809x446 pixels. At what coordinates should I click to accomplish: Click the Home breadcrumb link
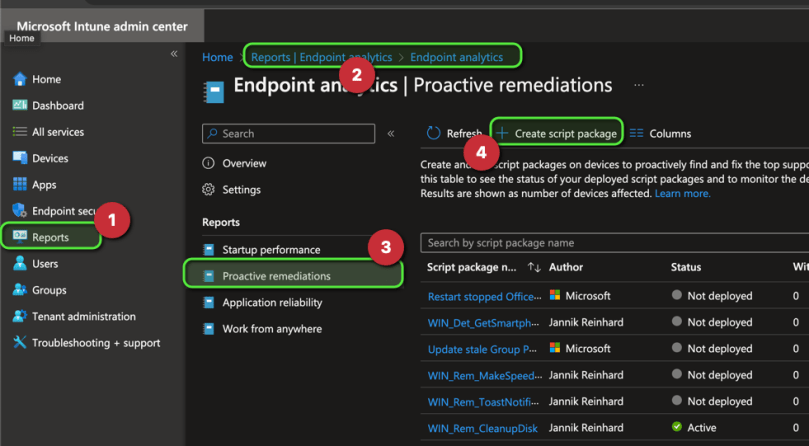[217, 58]
